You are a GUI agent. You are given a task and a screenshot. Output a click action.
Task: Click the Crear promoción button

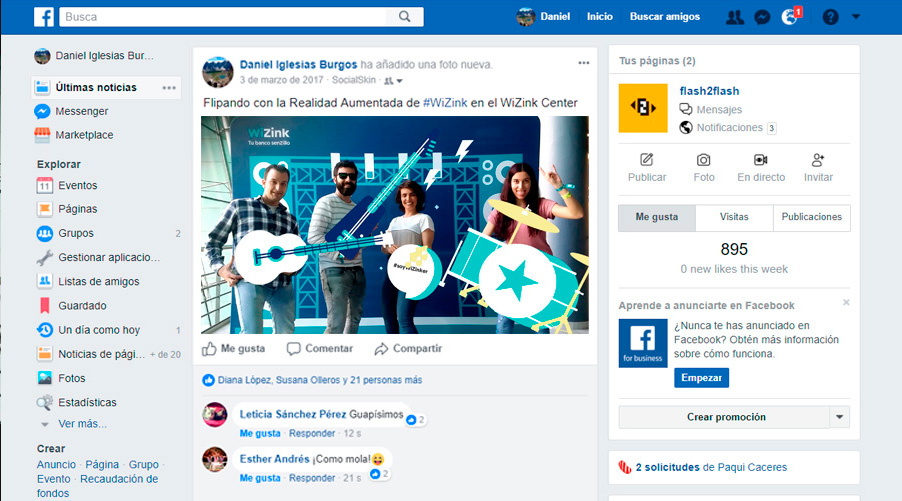click(x=724, y=417)
